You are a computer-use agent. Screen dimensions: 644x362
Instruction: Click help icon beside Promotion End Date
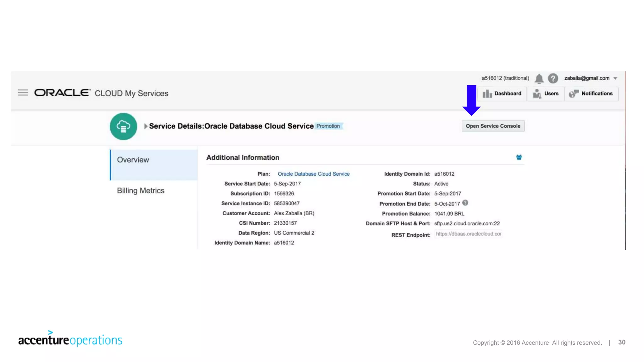click(465, 203)
